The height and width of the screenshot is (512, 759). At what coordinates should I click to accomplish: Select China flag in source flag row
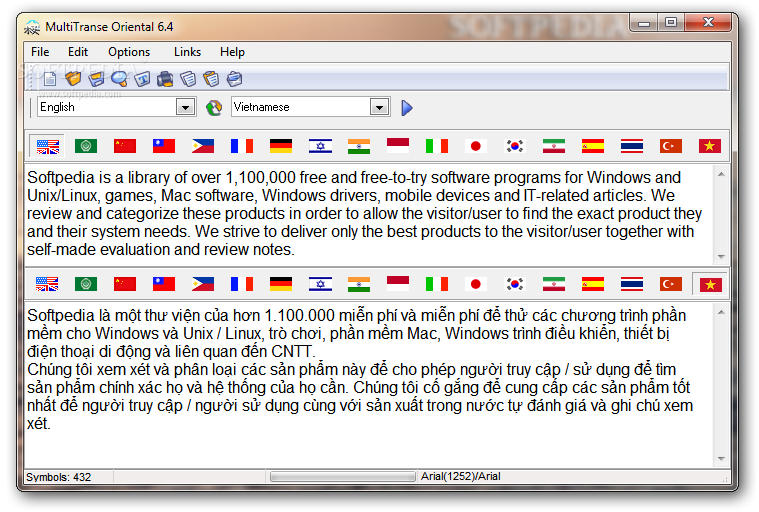tap(125, 146)
